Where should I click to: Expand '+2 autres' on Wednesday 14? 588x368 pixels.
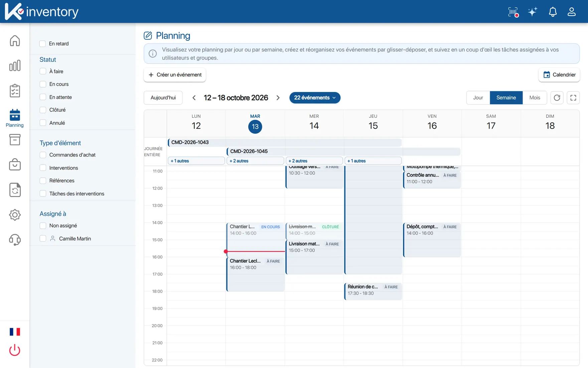(x=314, y=161)
